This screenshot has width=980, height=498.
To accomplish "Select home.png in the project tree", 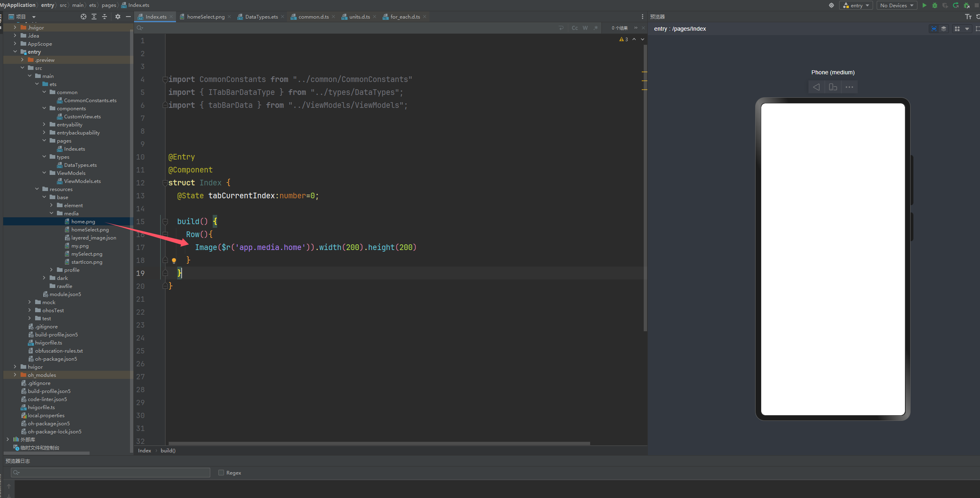I will [83, 221].
